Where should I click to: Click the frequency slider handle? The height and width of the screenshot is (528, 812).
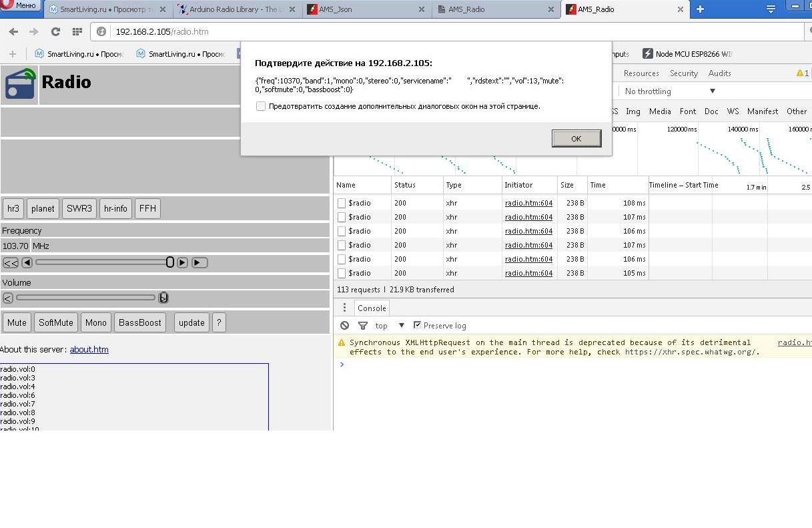[170, 262]
